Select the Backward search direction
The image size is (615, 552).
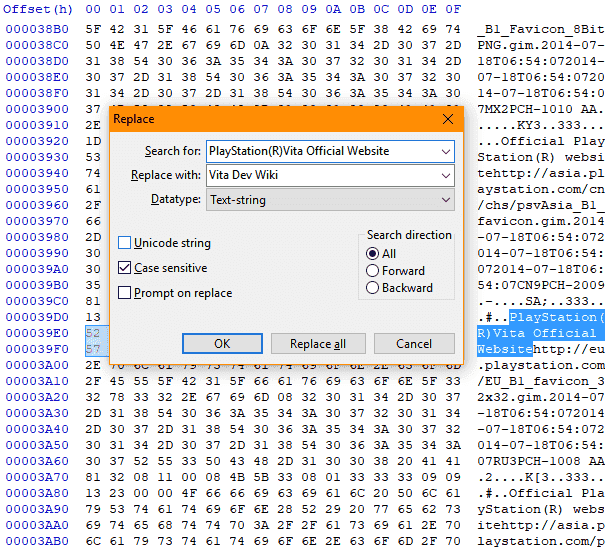pos(372,288)
